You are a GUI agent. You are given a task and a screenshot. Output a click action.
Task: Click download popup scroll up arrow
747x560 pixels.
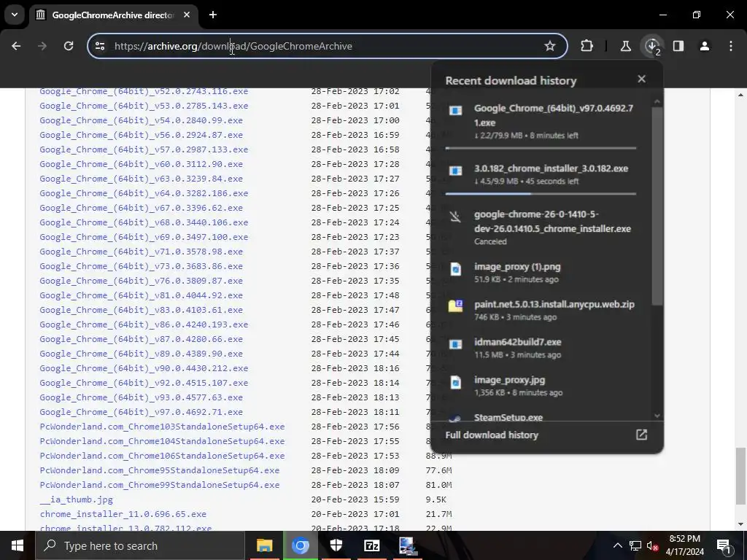657,101
